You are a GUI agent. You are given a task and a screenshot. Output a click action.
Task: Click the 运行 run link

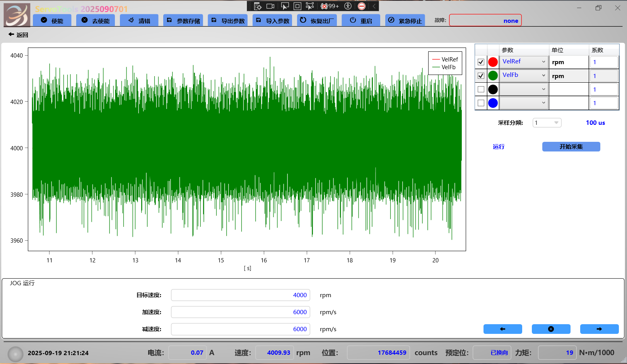pyautogui.click(x=499, y=146)
